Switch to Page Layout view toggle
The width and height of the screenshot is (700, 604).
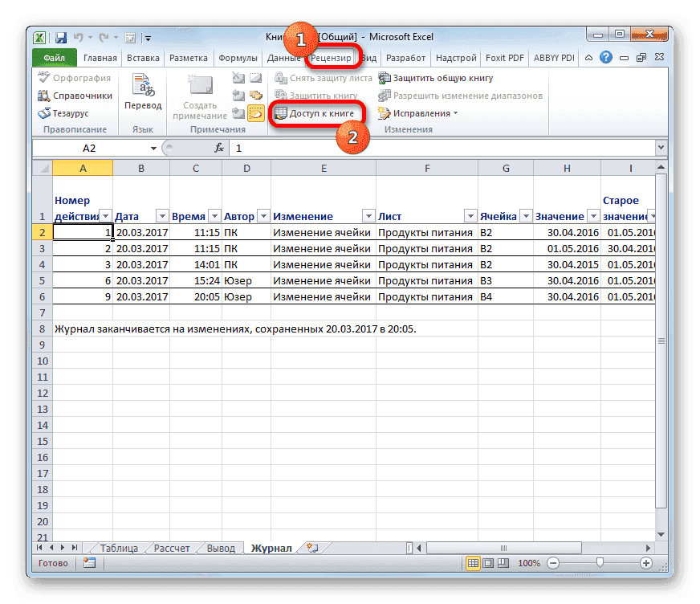[486, 563]
